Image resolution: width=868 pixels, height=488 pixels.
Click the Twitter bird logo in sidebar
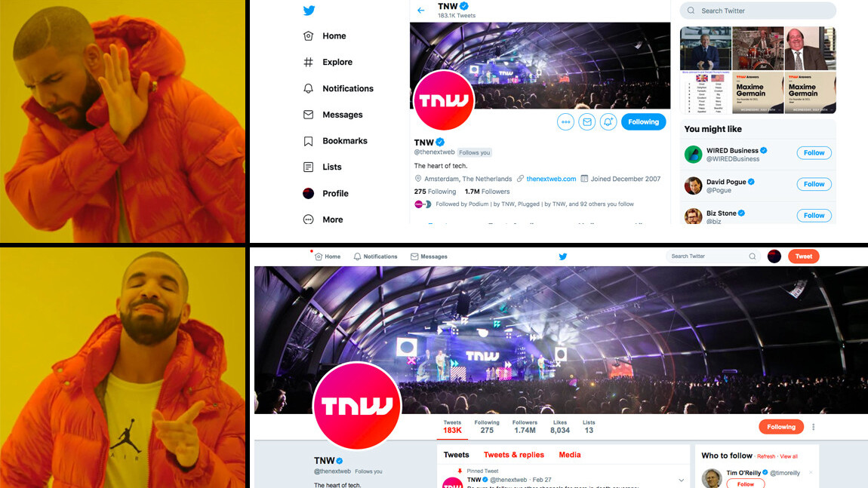click(309, 11)
